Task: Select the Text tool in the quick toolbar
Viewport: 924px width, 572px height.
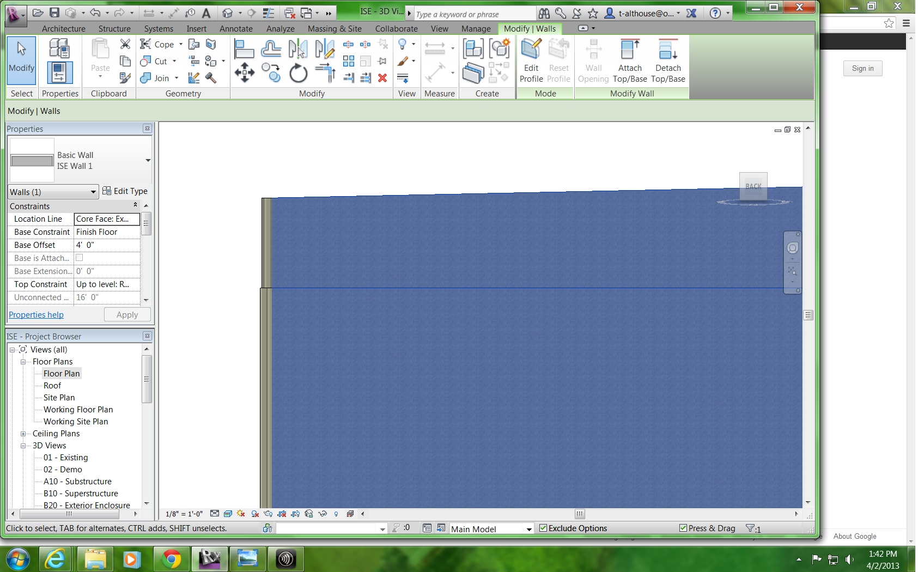Action: pyautogui.click(x=206, y=13)
